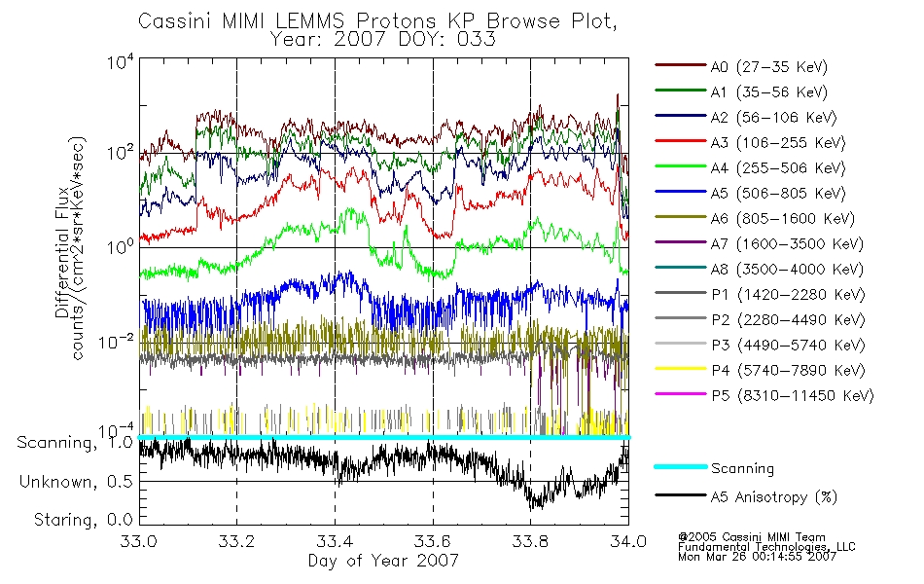Click the teal A8 legend line
The image size is (924, 584).
tap(681, 268)
